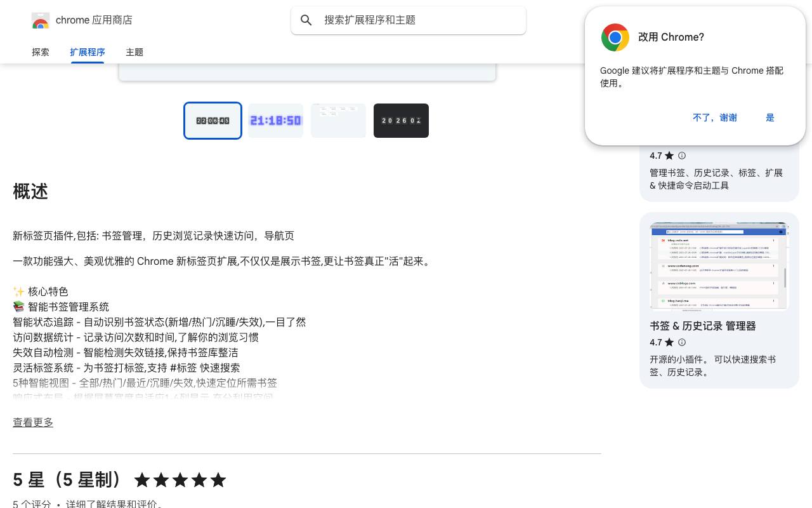This screenshot has width=812, height=508.
Task: Click the 5 星（5 星制）rating heading
Action: coord(67,480)
